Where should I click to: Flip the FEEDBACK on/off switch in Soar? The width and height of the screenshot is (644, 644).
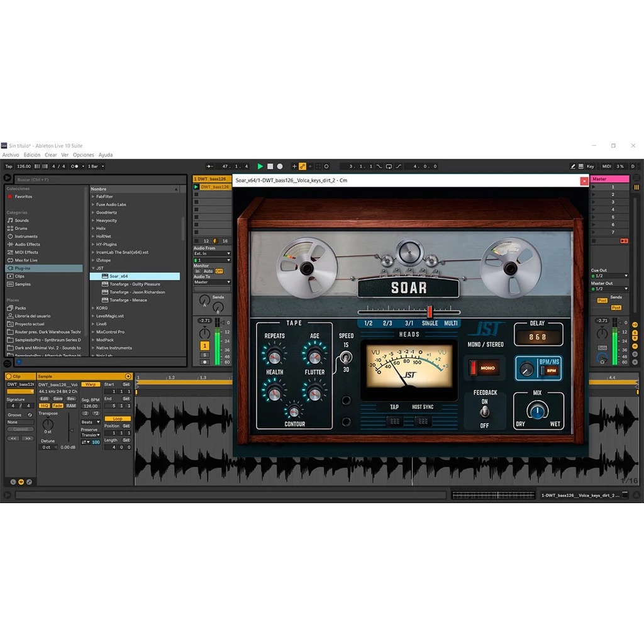point(485,411)
